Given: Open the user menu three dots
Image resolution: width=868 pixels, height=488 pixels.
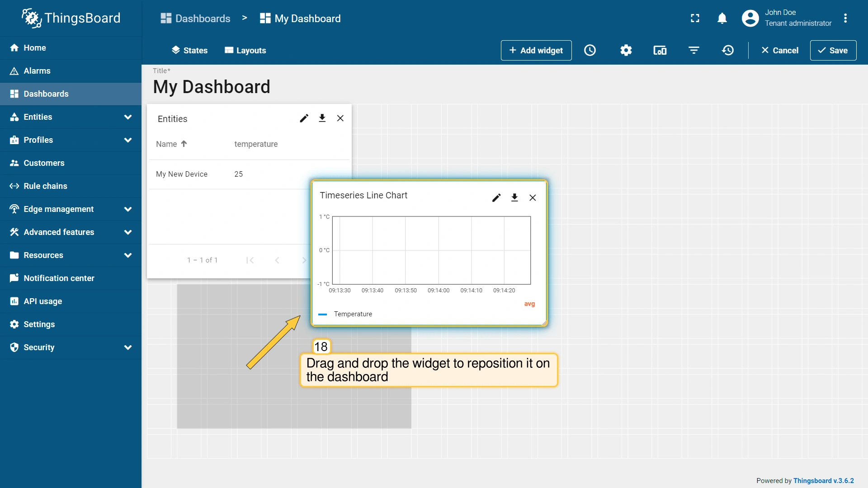Looking at the screenshot, I should pos(845,18).
